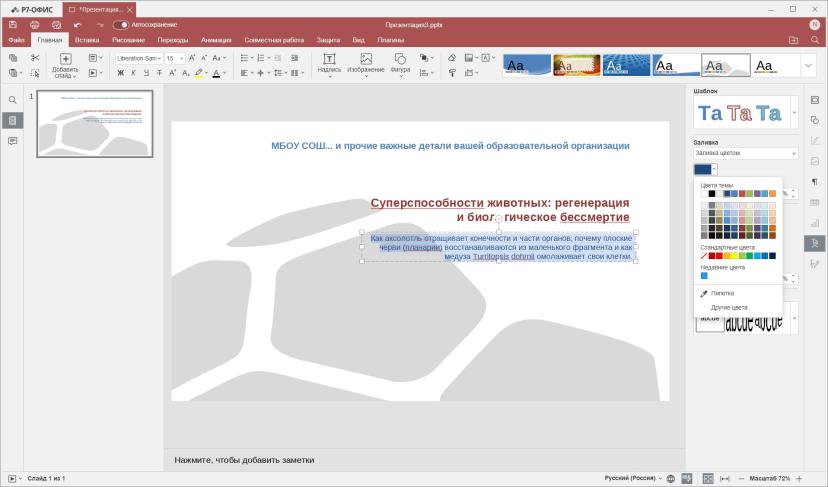Expand the Шаблон text art template list
Image resolution: width=828 pixels, height=487 pixels.
click(794, 112)
